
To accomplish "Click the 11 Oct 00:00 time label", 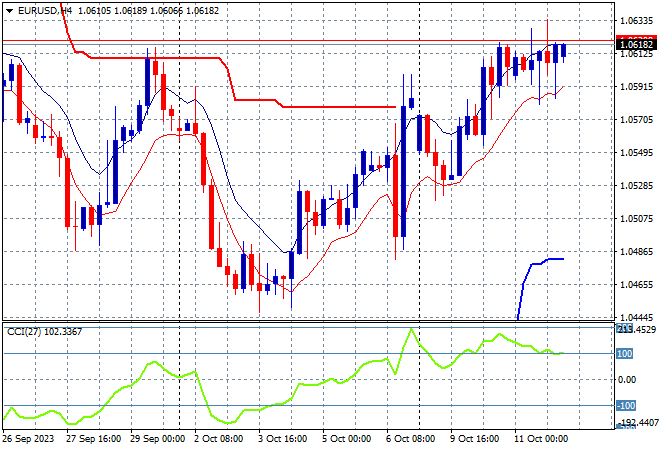I will [541, 439].
